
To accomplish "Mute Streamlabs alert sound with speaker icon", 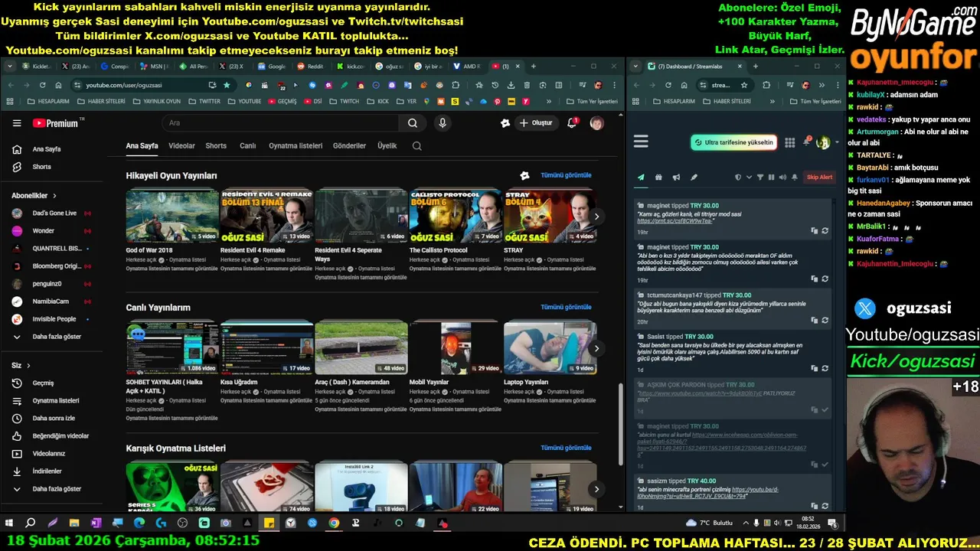I will click(x=782, y=178).
